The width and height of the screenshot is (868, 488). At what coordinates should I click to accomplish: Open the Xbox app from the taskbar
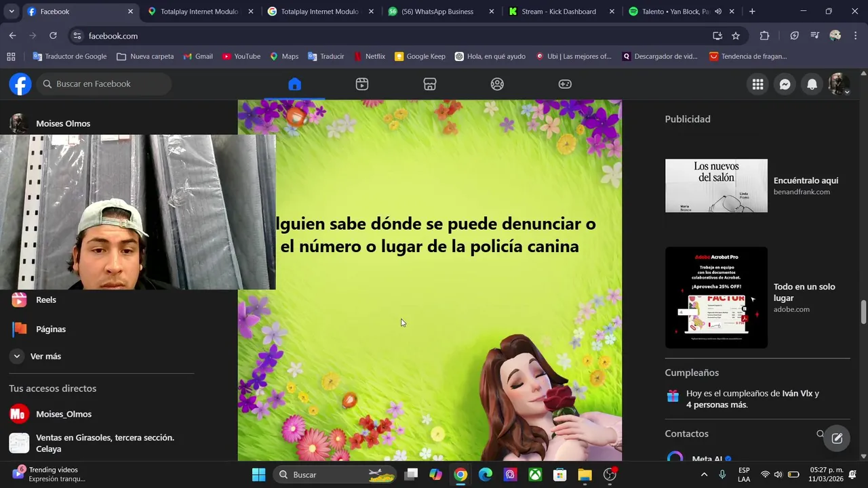(535, 474)
